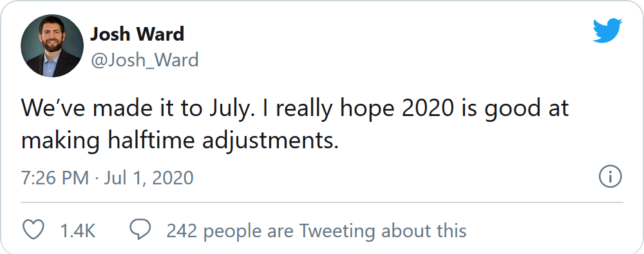The image size is (644, 254).
Task: Like the tweet with the heart icon
Action: coord(33,230)
